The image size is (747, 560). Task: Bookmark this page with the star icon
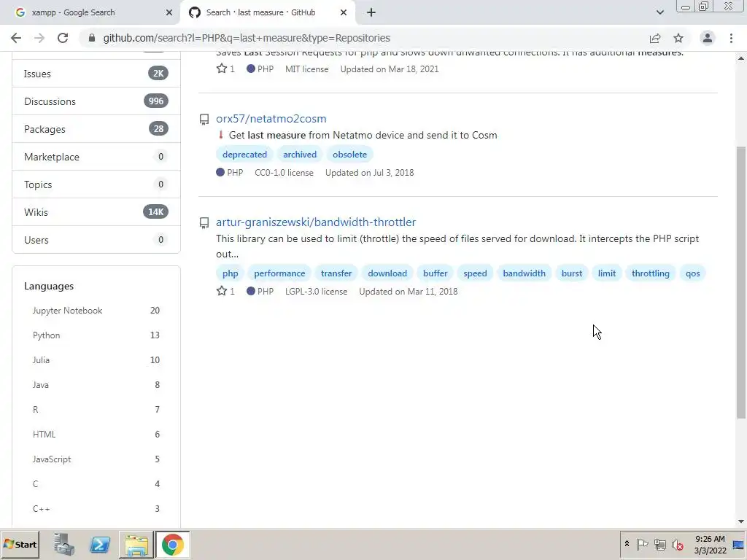click(x=678, y=38)
